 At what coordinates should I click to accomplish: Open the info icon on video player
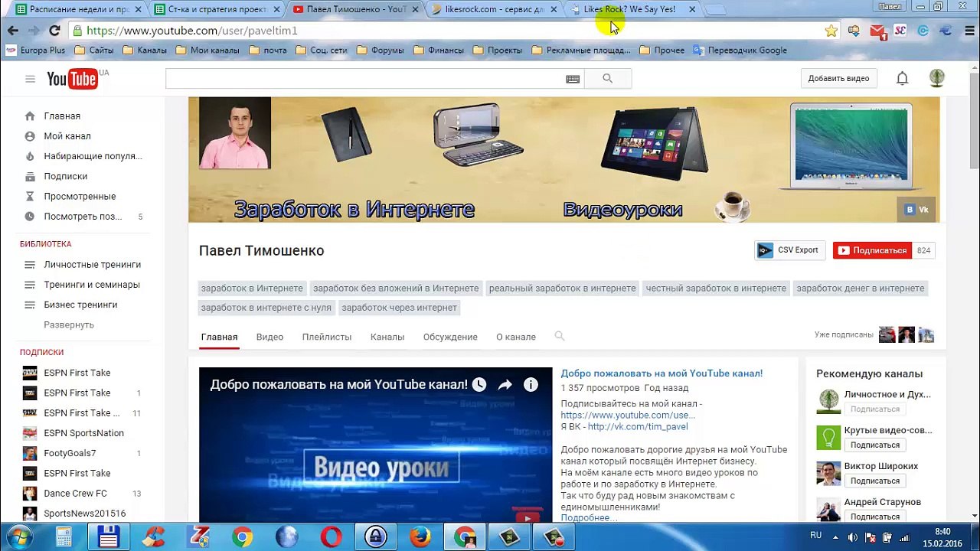(531, 385)
